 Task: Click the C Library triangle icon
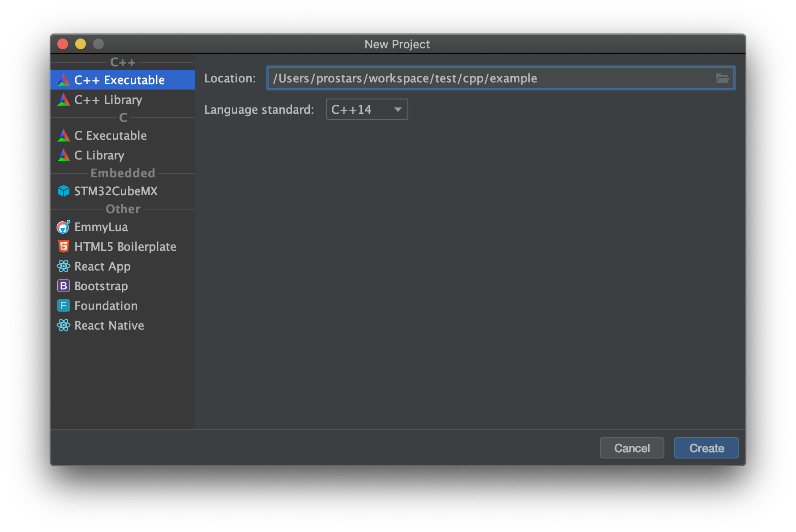tap(64, 155)
